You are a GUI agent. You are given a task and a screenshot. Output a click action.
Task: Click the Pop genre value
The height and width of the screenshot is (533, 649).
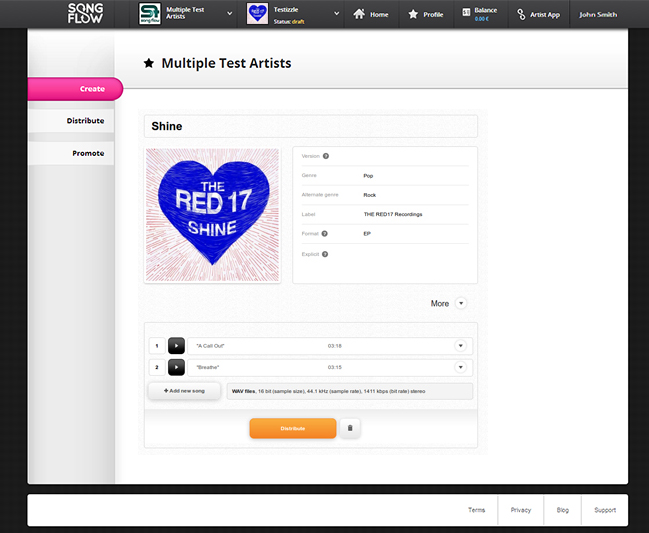[368, 176]
